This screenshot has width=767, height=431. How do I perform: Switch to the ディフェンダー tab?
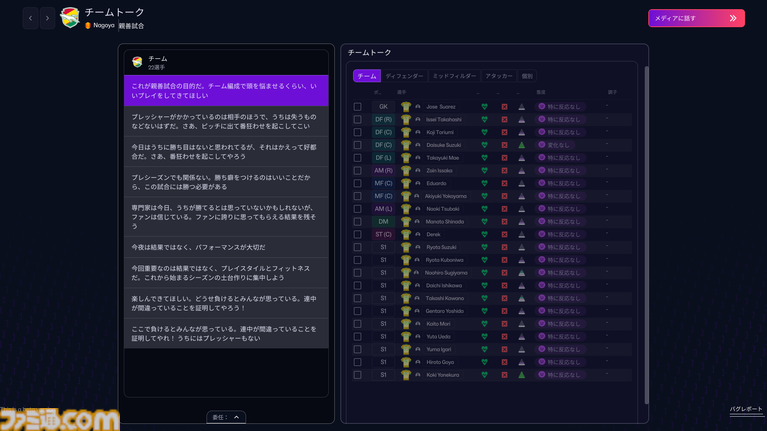[404, 76]
